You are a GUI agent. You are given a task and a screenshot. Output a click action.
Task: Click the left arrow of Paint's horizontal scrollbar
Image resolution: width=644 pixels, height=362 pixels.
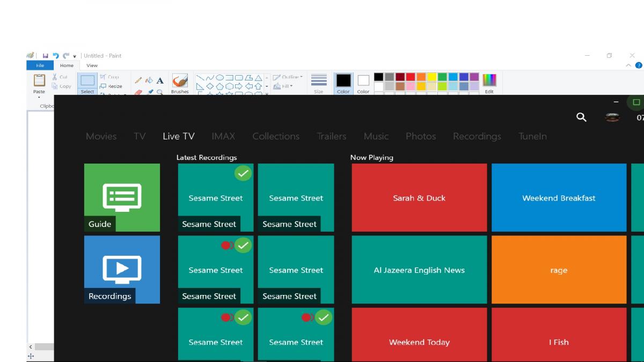(31, 347)
